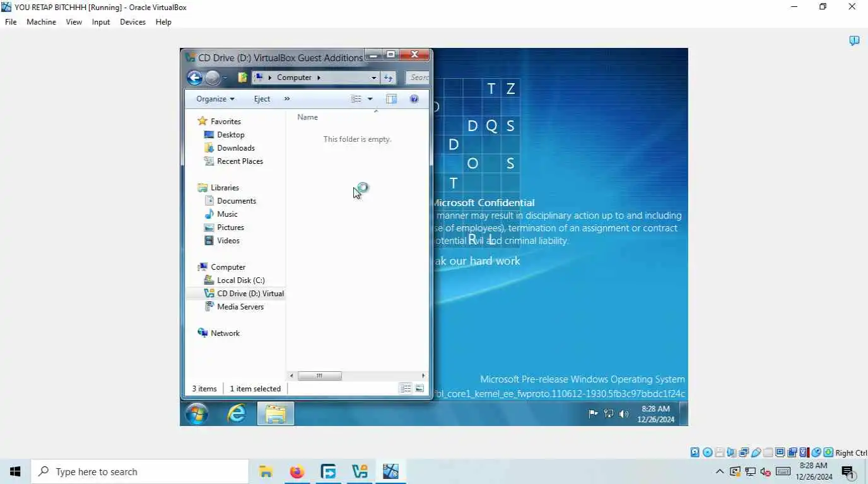Open the view options dropdown arrow

pos(370,99)
